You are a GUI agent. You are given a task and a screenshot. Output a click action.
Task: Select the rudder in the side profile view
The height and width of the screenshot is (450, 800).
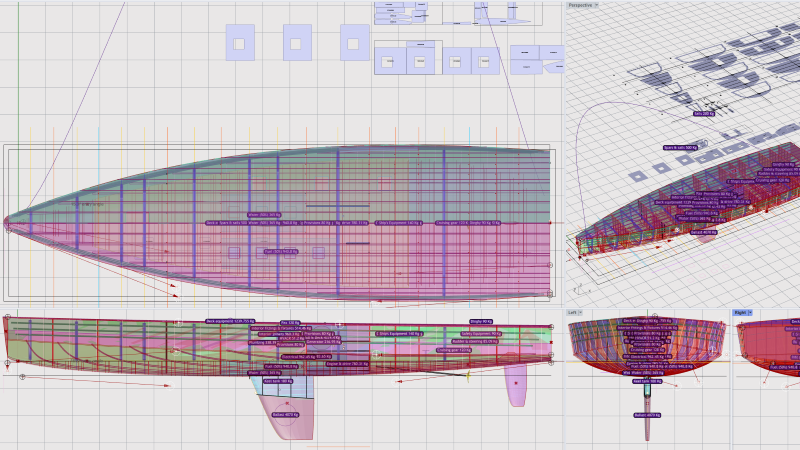516,385
